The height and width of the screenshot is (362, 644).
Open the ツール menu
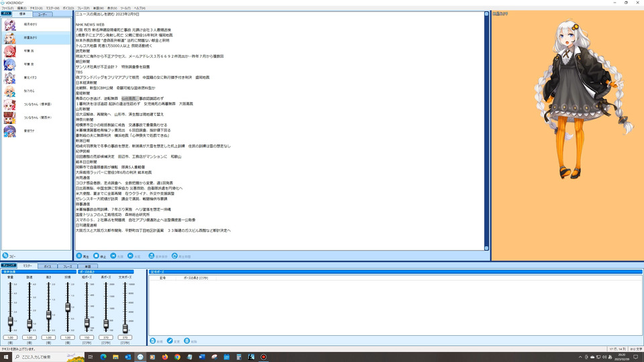point(125,8)
